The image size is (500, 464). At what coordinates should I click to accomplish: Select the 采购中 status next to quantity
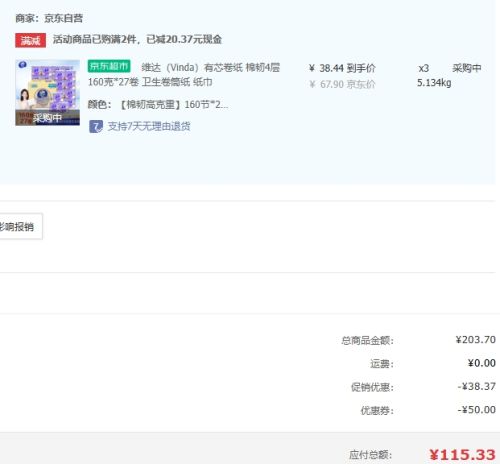point(467,68)
